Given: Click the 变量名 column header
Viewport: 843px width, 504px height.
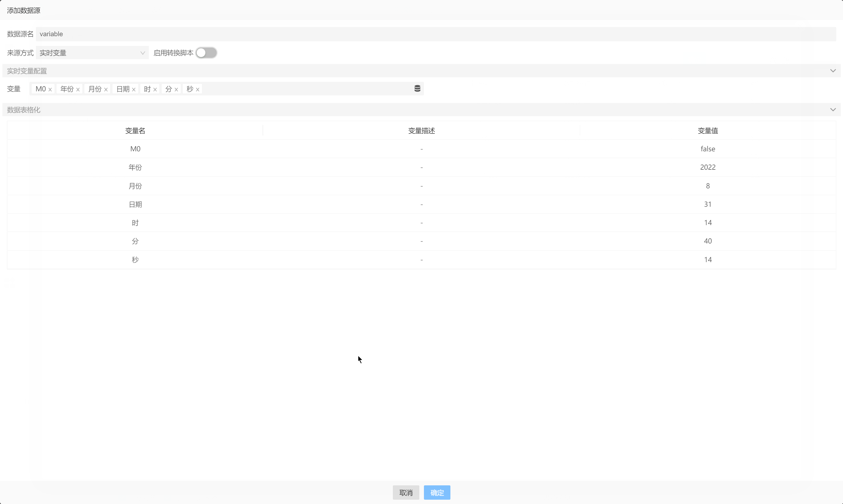Looking at the screenshot, I should [135, 131].
